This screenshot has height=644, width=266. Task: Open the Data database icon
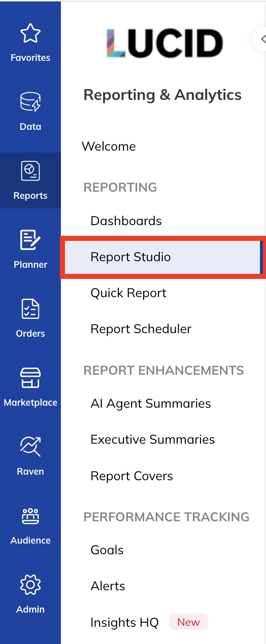click(x=30, y=102)
